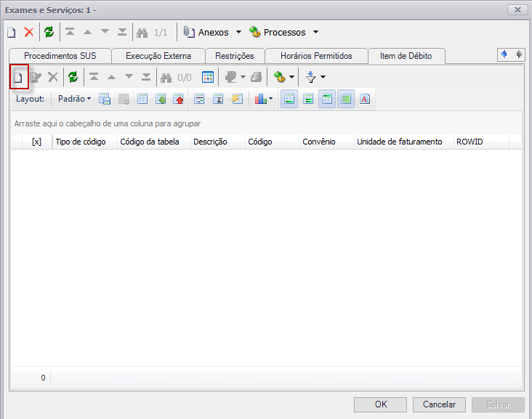Screen dimensions: 532x419
Task: Save the current grid layout
Action: point(105,99)
